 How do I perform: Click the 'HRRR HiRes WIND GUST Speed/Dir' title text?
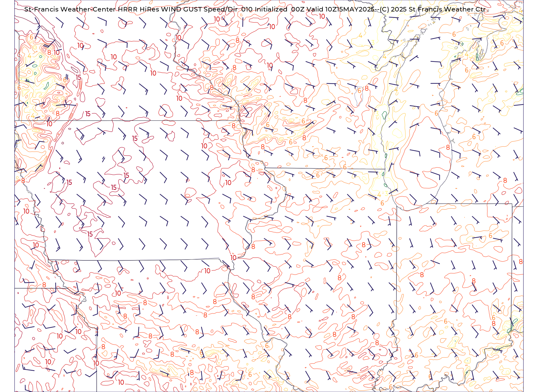point(178,9)
